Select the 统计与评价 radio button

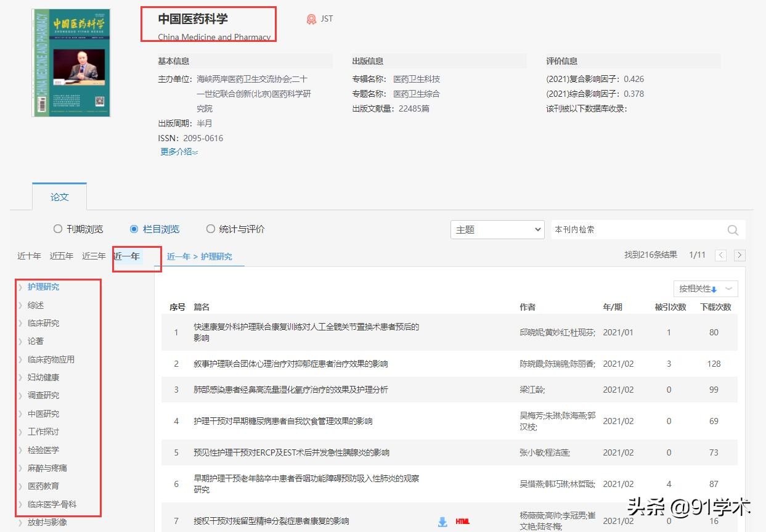coord(211,228)
